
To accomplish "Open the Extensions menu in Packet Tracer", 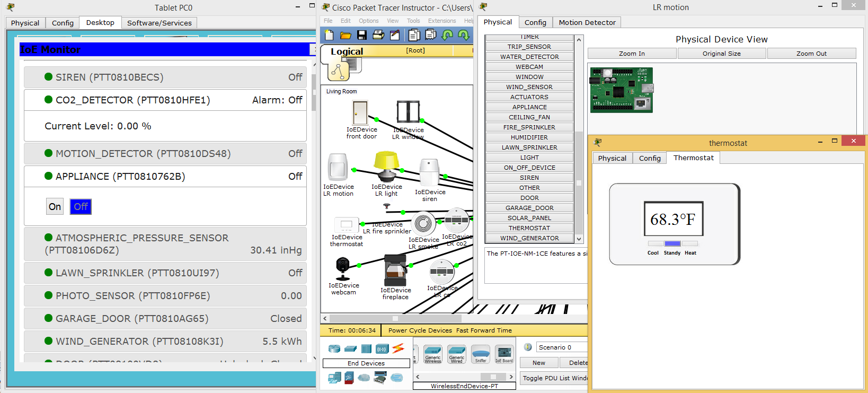I will [442, 21].
